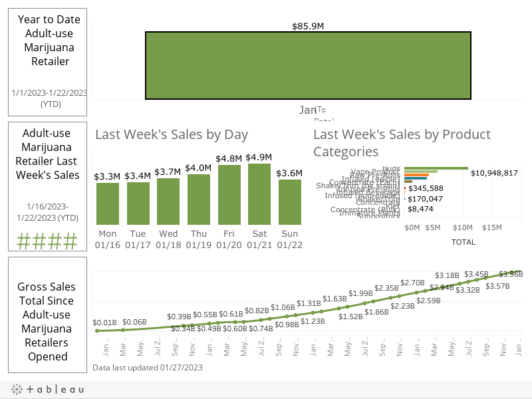Click the green $85.9M year-to-date bar
This screenshot has height=399, width=532.
click(308, 65)
